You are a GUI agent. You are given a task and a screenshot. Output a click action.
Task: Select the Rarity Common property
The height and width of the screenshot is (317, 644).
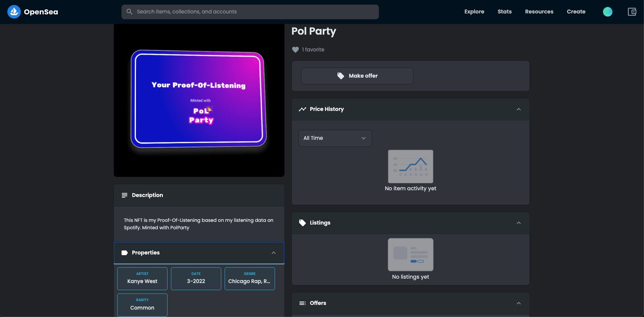tap(142, 305)
